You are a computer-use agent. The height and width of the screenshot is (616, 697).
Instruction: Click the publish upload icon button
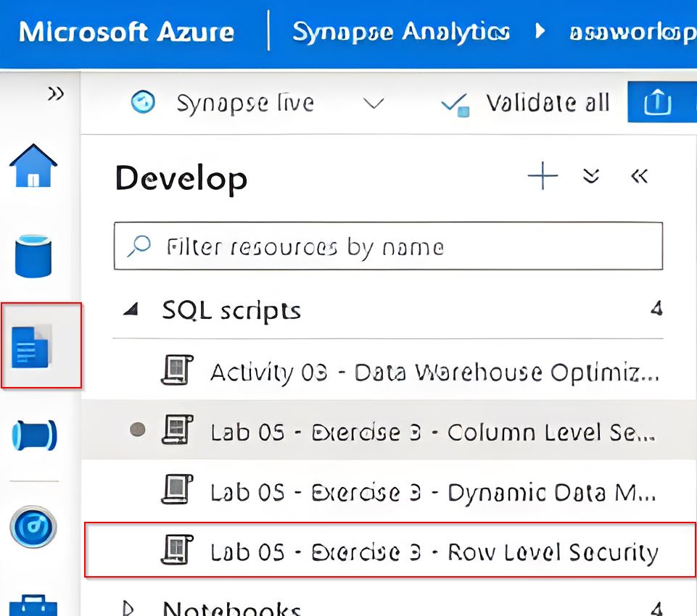tap(656, 103)
